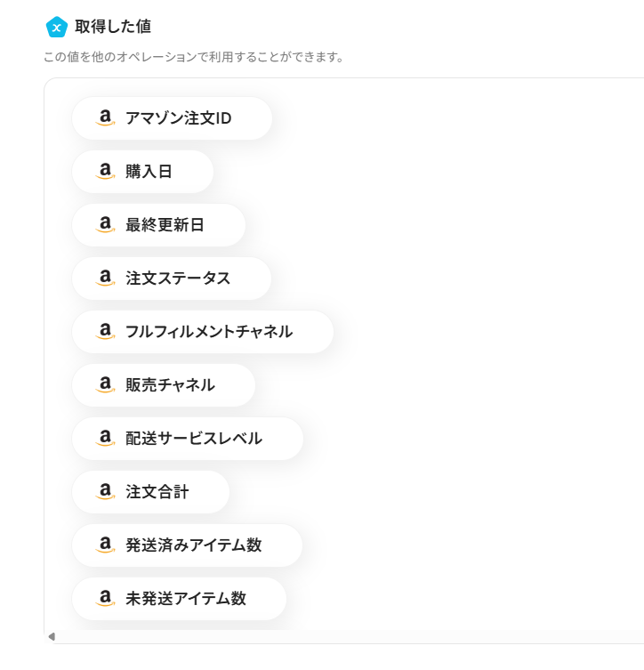Select the 購入日 value chip
The height and width of the screenshot is (670, 644).
(x=149, y=172)
